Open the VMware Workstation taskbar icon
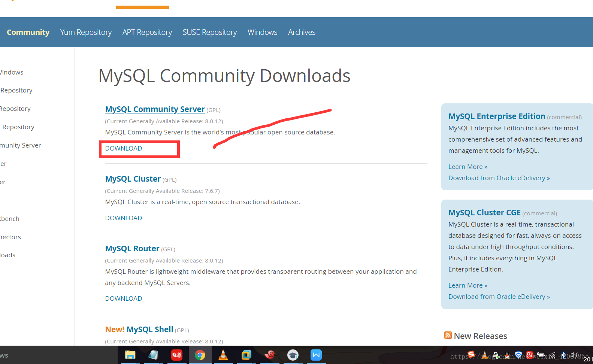 (246, 355)
